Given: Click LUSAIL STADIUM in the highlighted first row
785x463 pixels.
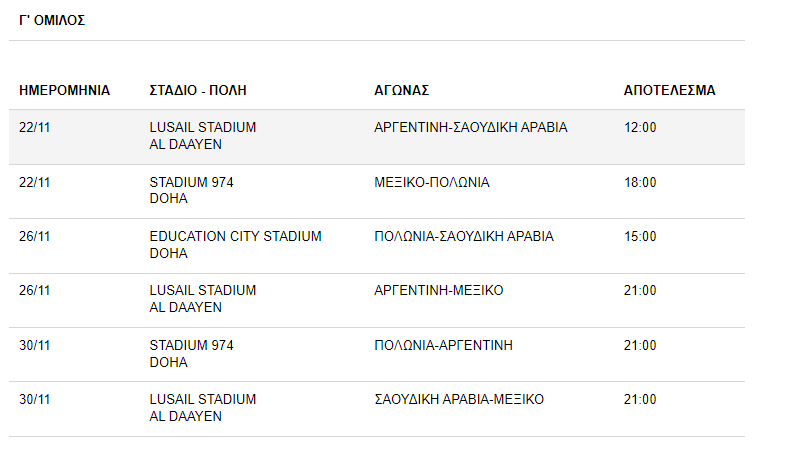Looking at the screenshot, I should click(x=203, y=128).
